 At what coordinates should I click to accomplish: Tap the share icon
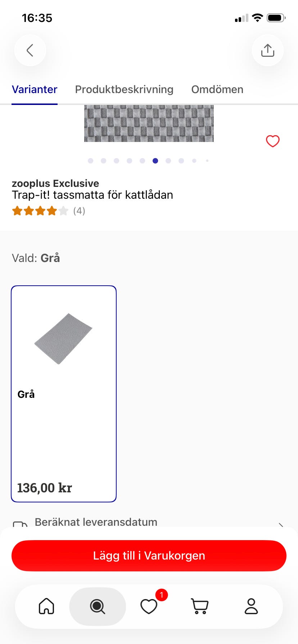[267, 50]
